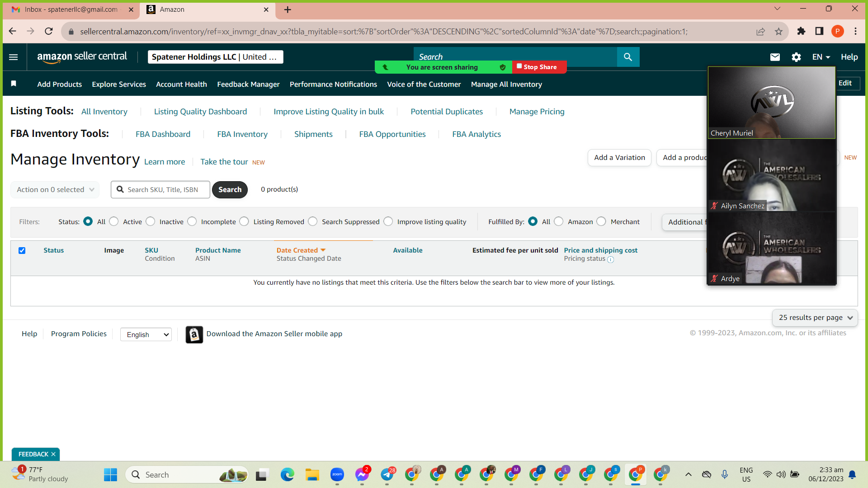Open the Windows Start menu
The image size is (868, 488).
111,474
